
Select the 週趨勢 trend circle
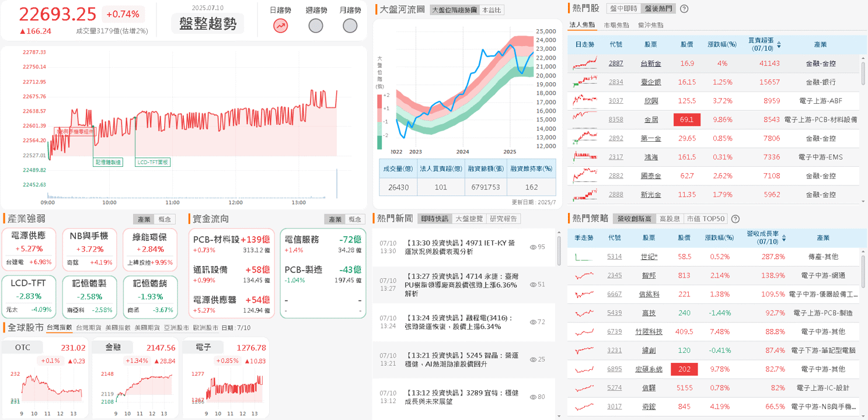click(x=316, y=26)
